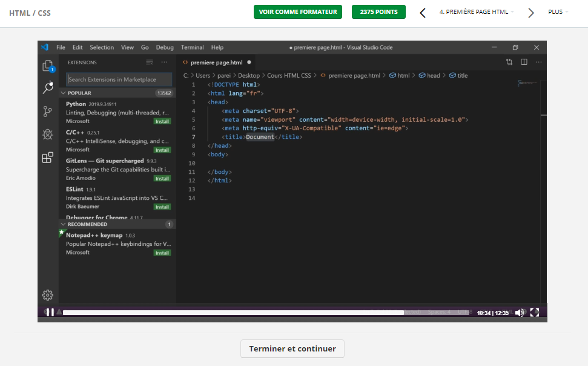Open the ESLint extension entry
The image size is (588, 366).
tap(117, 198)
